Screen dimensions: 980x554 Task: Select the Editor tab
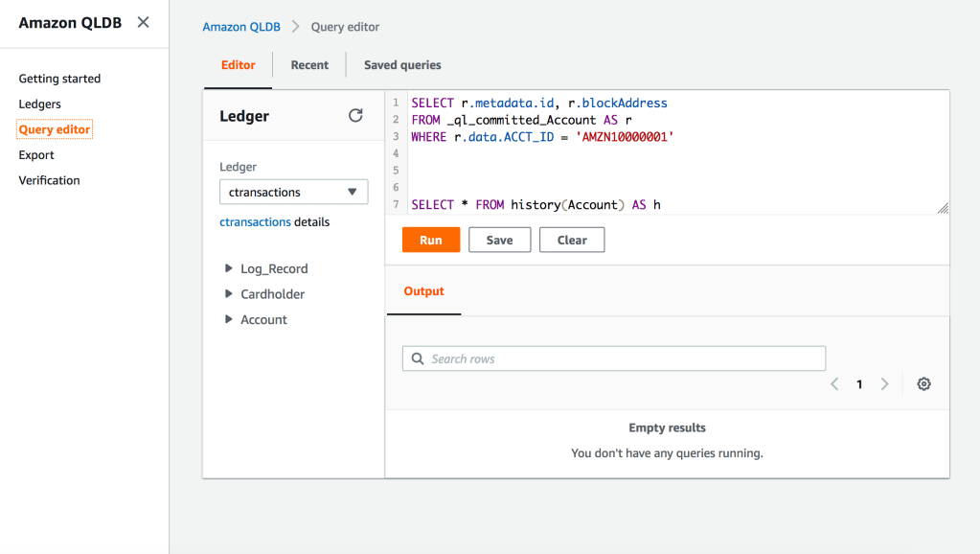click(x=238, y=65)
